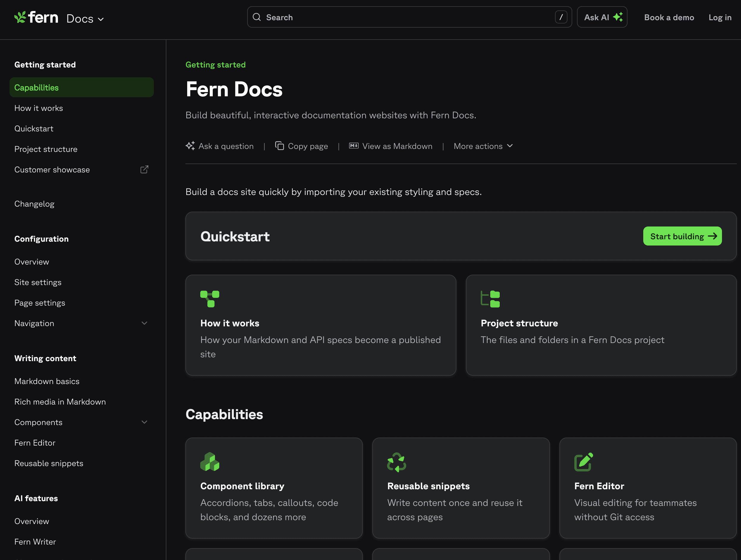Screen dimensions: 741x560
Task: Click the fern logo
Action: tap(36, 17)
